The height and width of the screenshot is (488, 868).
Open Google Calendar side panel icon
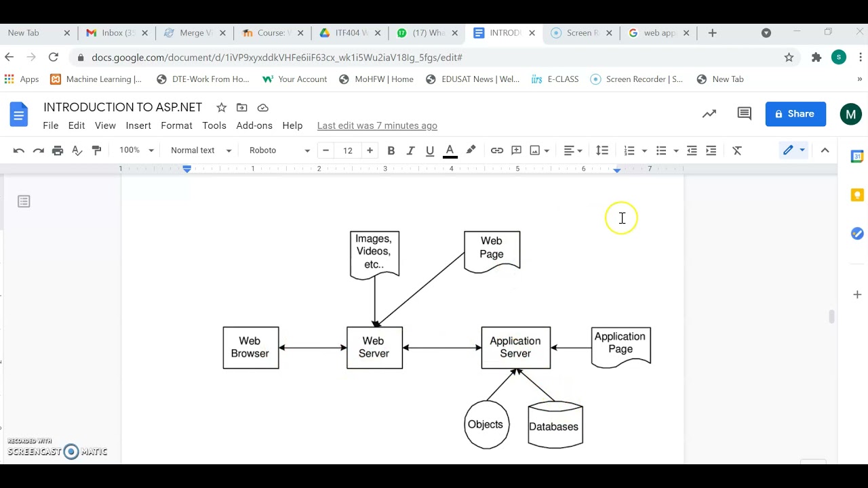857,157
